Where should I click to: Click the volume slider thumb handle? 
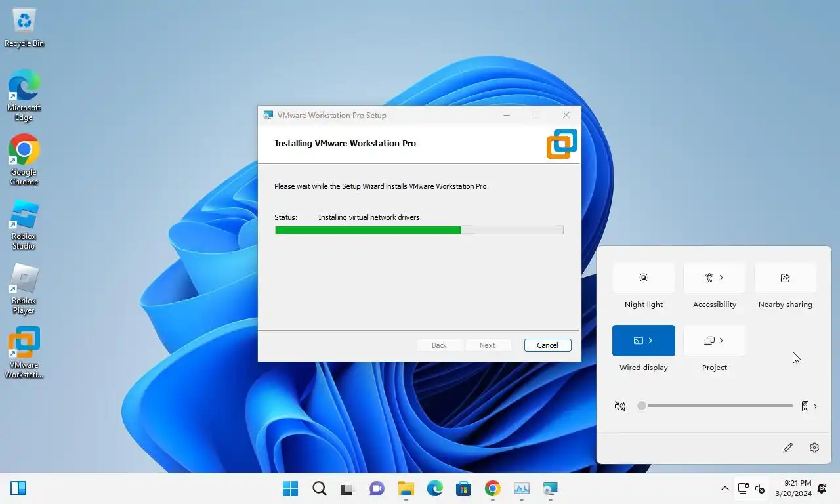coord(642,406)
